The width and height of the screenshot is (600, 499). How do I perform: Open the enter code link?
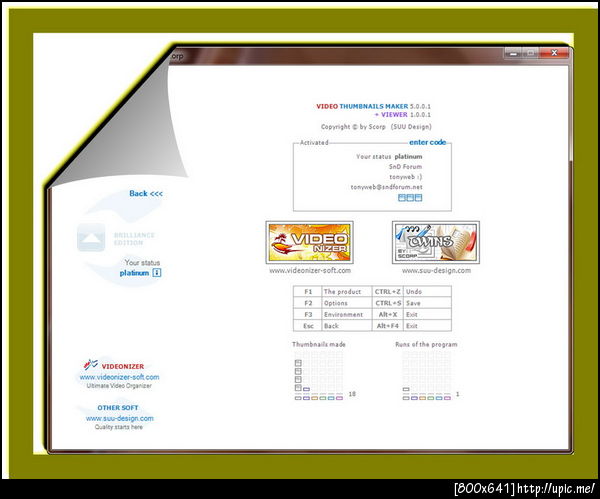pos(427,142)
